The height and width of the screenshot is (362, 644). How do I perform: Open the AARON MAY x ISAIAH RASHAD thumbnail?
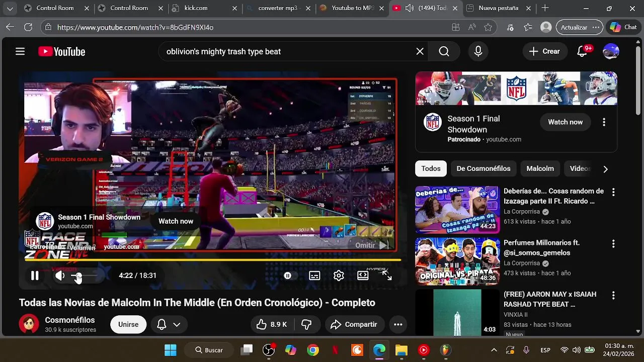pos(457,313)
